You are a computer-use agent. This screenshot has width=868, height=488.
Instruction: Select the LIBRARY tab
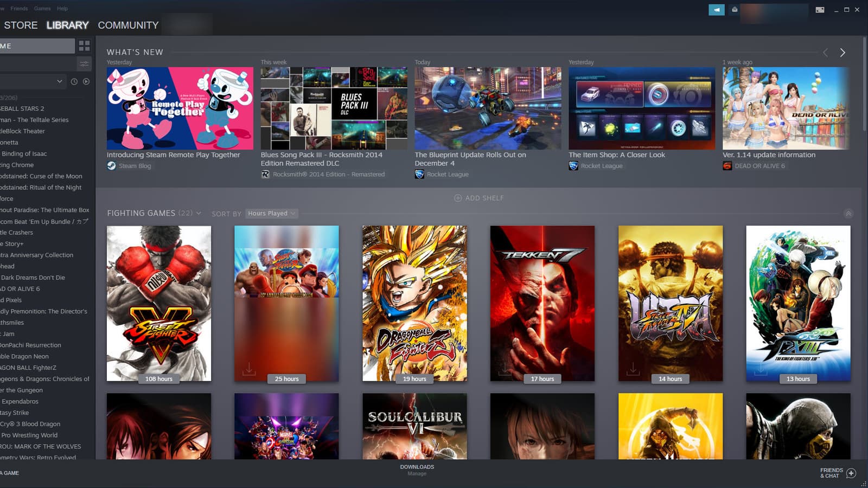coord(67,25)
